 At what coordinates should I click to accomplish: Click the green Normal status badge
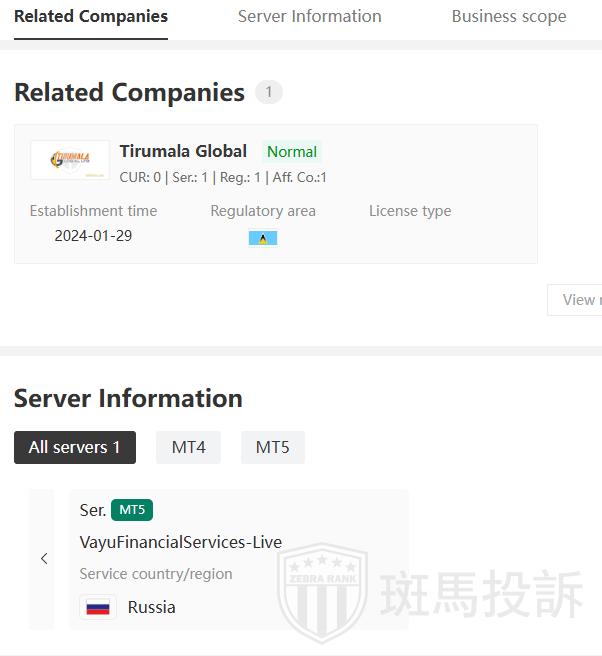(292, 152)
